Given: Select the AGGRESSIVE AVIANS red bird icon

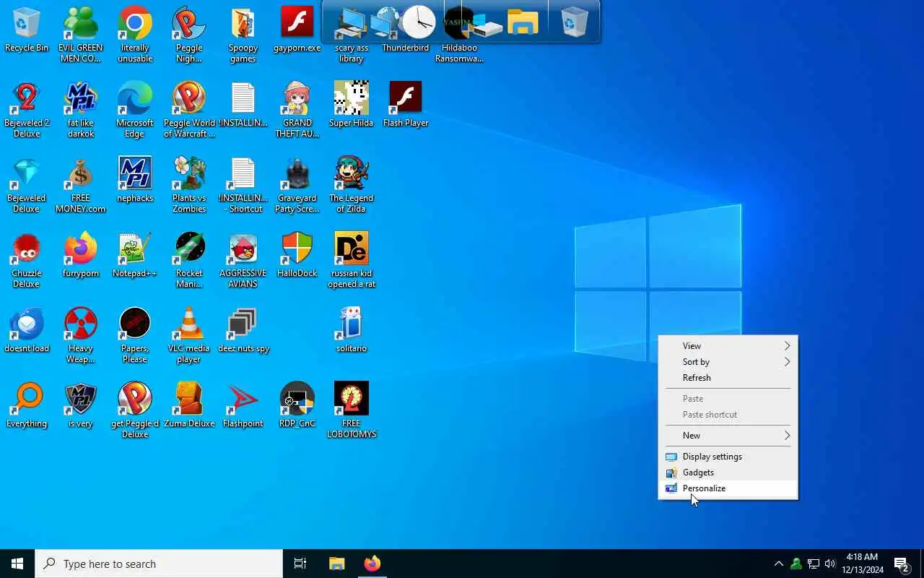Looking at the screenshot, I should coord(243,260).
